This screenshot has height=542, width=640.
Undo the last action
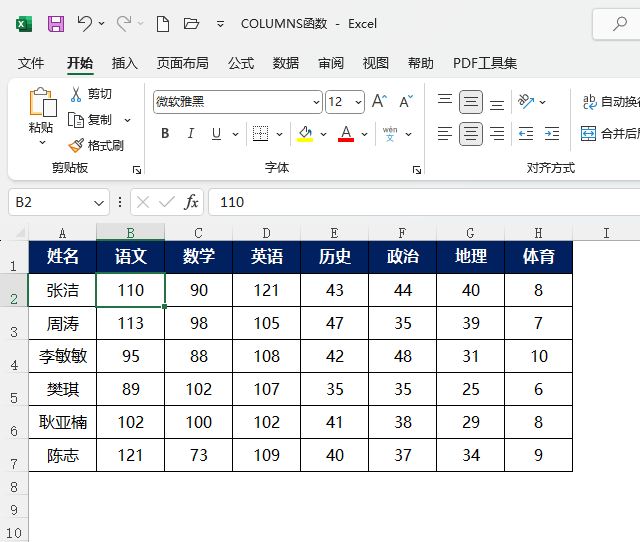84,24
